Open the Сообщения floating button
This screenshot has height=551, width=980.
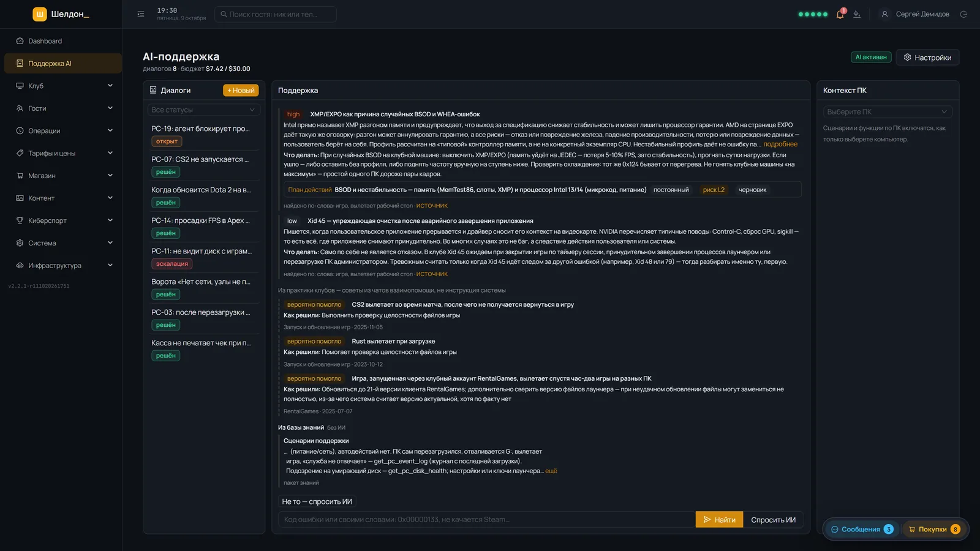click(x=861, y=530)
